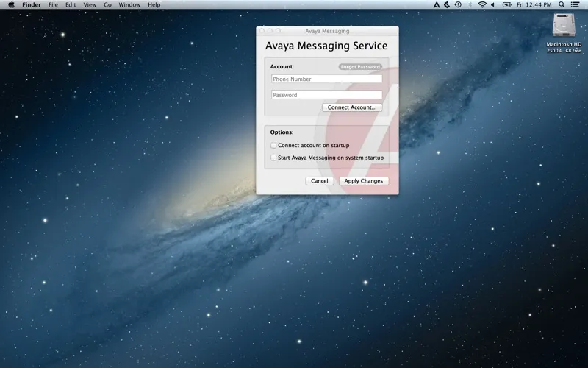The width and height of the screenshot is (588, 368).
Task: Open the Apple menu
Action: pyautogui.click(x=11, y=4)
